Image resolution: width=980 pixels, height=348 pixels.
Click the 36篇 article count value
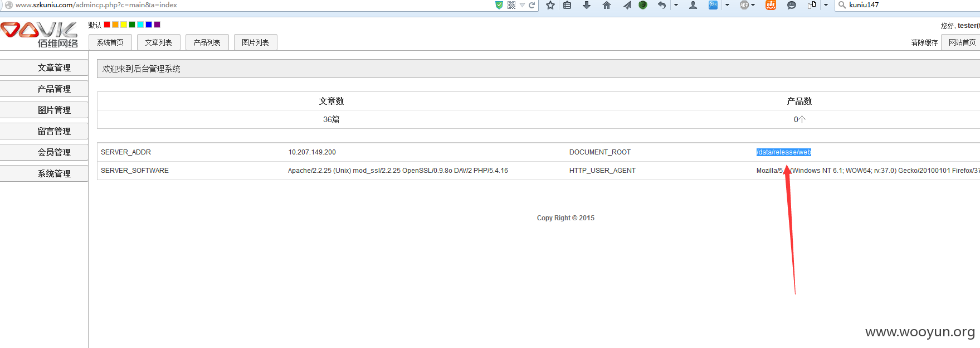click(x=331, y=119)
